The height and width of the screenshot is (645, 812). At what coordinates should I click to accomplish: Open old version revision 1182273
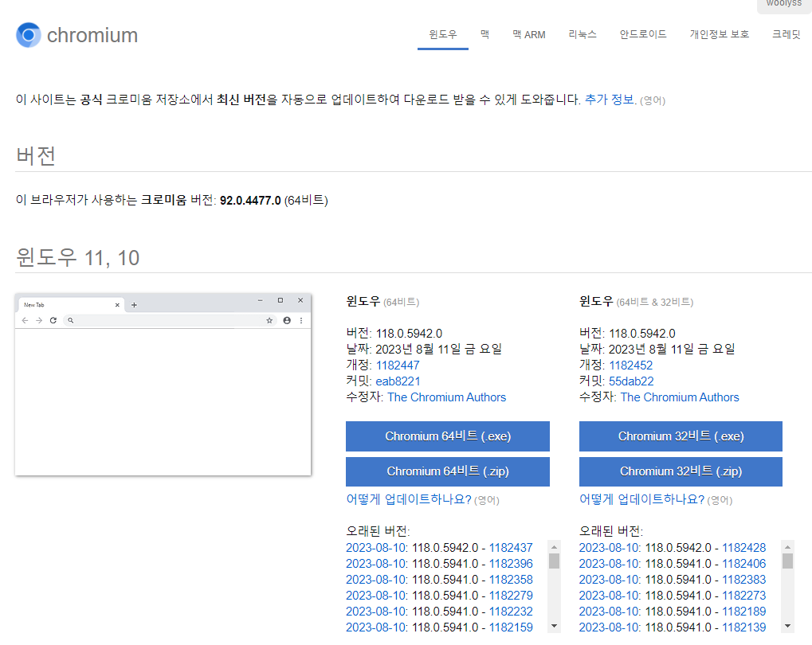point(743,596)
